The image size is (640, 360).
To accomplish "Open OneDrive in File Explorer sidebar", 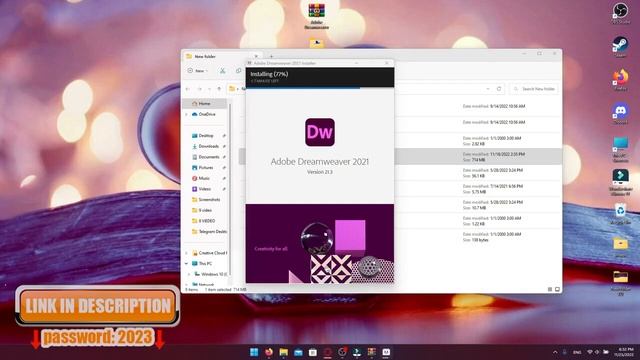I will tap(207, 114).
